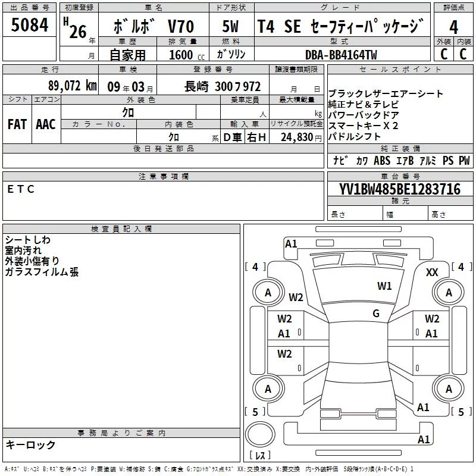This screenshot has width=476, height=476.
Task: Click the W1 mark on the hood
Action: point(384,286)
